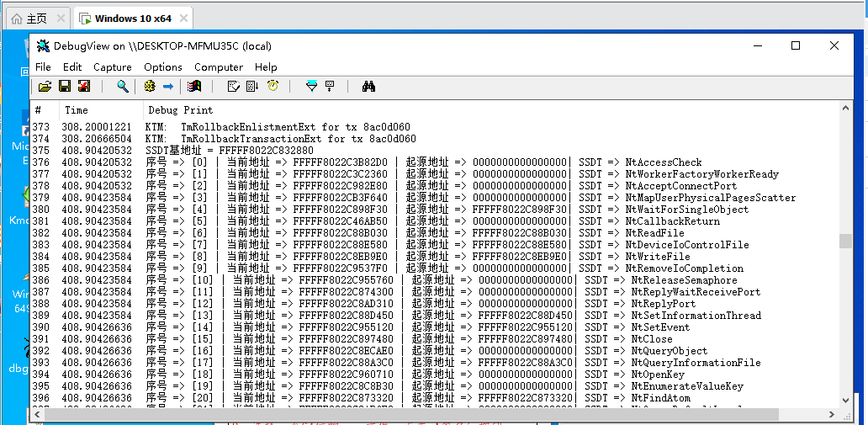Select the NtWriteFile row
The image size is (868, 425).
tap(435, 257)
